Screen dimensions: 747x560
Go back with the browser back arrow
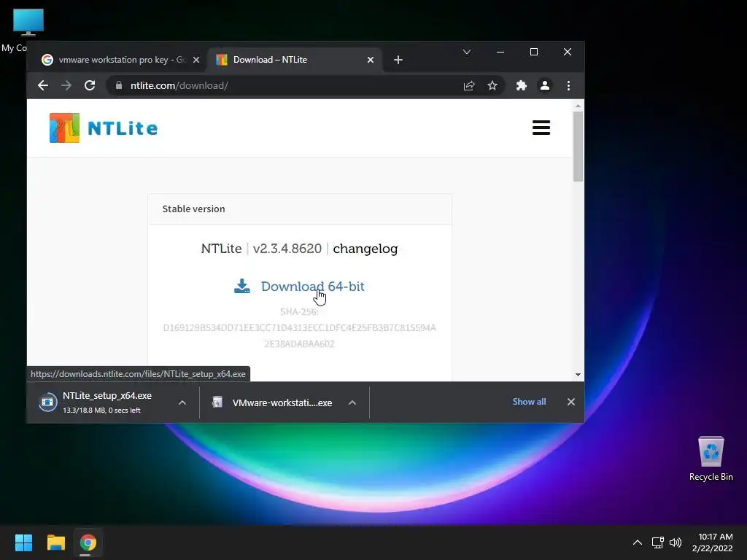[x=43, y=86]
